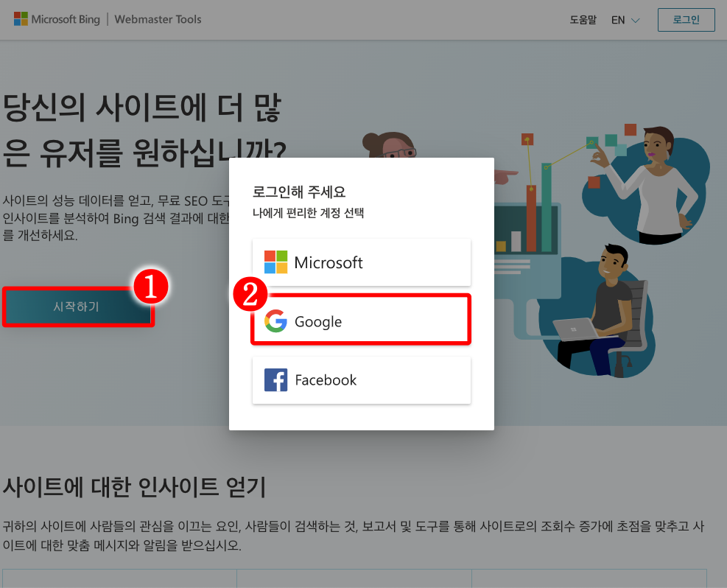Click the 도움말 menu item
Viewport: 727px width, 588px height.
pos(582,20)
